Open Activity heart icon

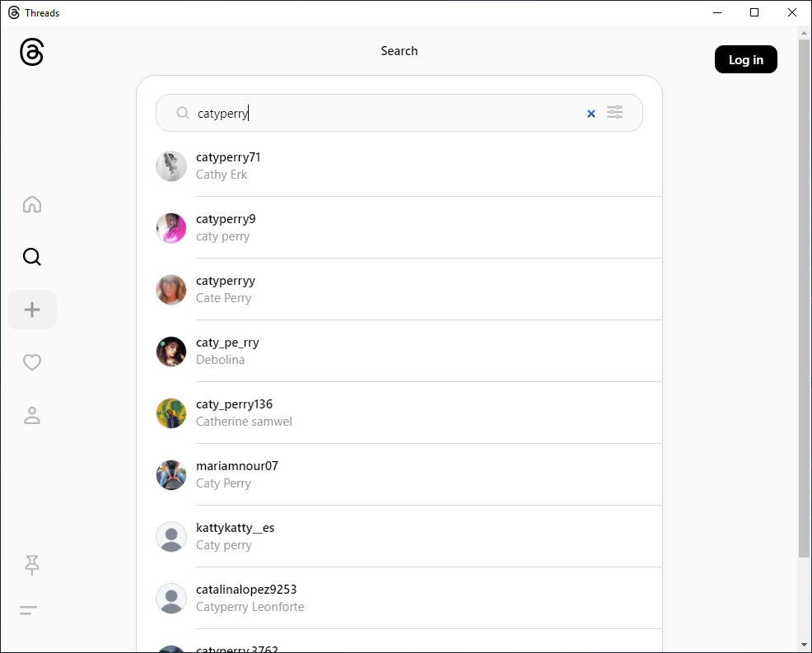coord(32,362)
